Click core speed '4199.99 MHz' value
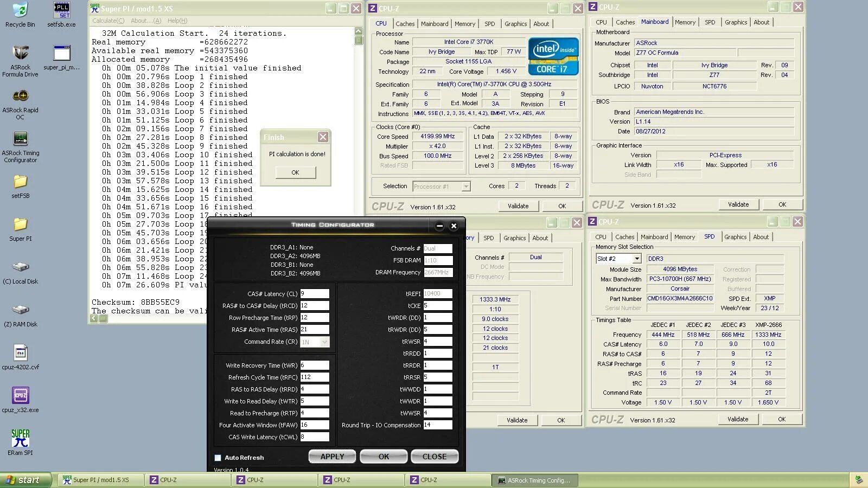Image resolution: width=868 pixels, height=488 pixels. coord(437,136)
